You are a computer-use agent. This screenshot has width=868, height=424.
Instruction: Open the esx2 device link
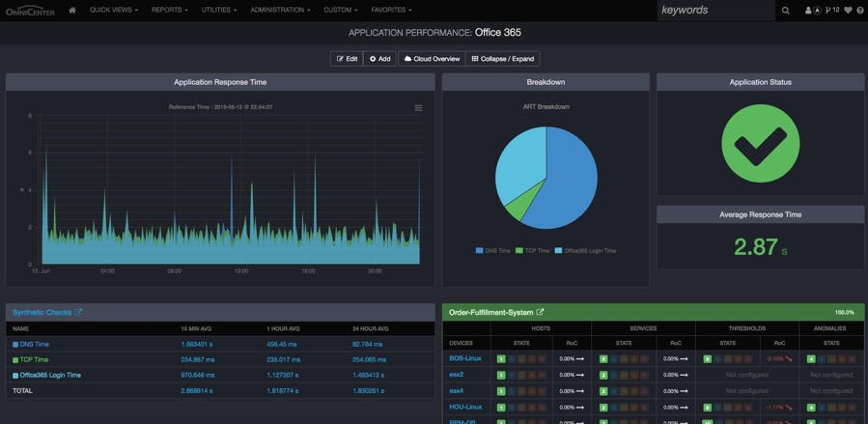coord(456,375)
